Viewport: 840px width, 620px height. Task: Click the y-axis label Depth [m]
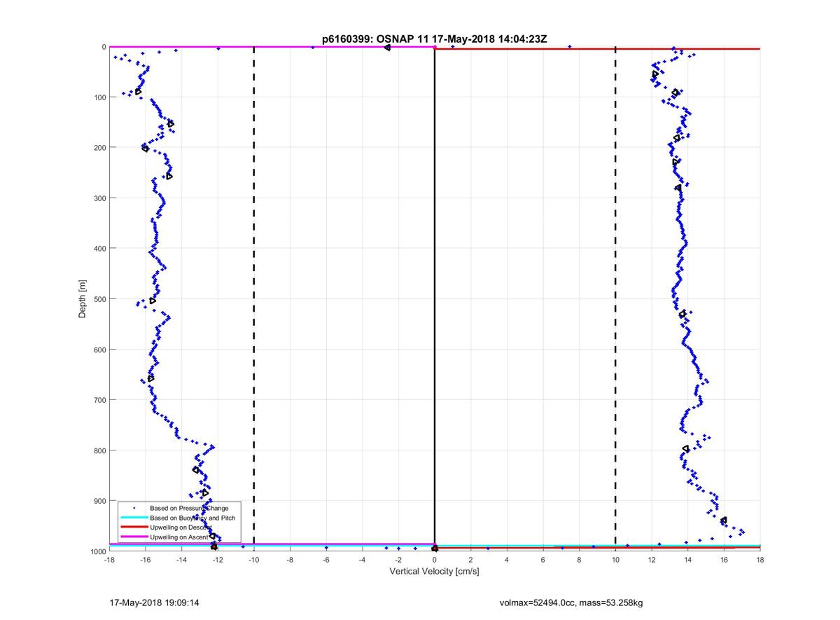83,299
